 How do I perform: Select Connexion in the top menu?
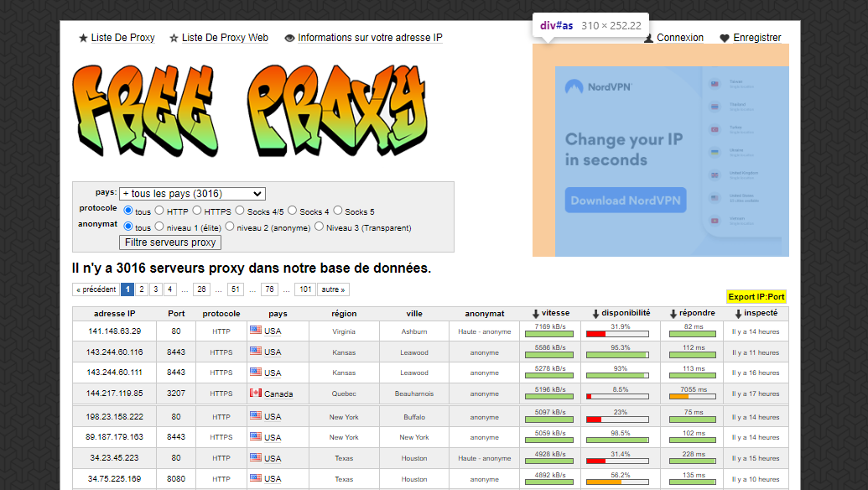click(679, 38)
